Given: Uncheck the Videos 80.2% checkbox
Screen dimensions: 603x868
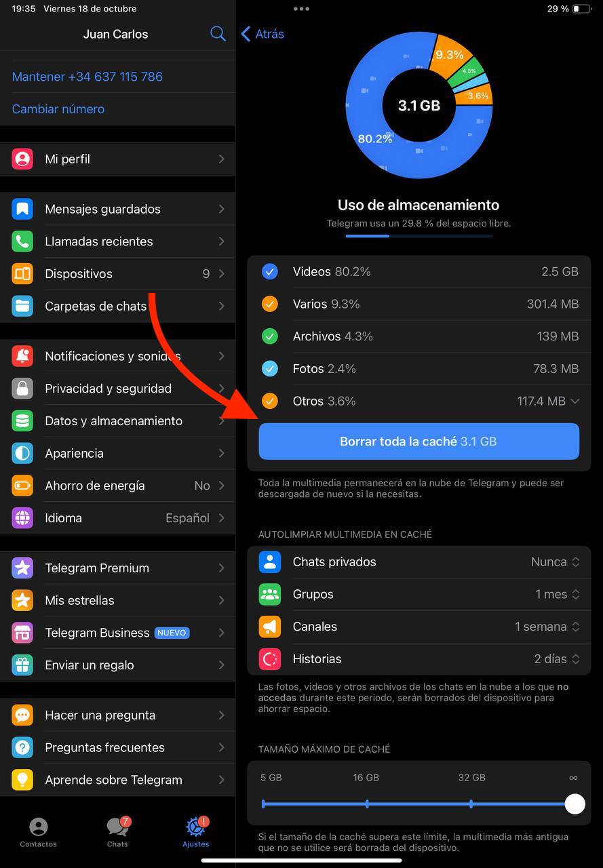Looking at the screenshot, I should 270,272.
